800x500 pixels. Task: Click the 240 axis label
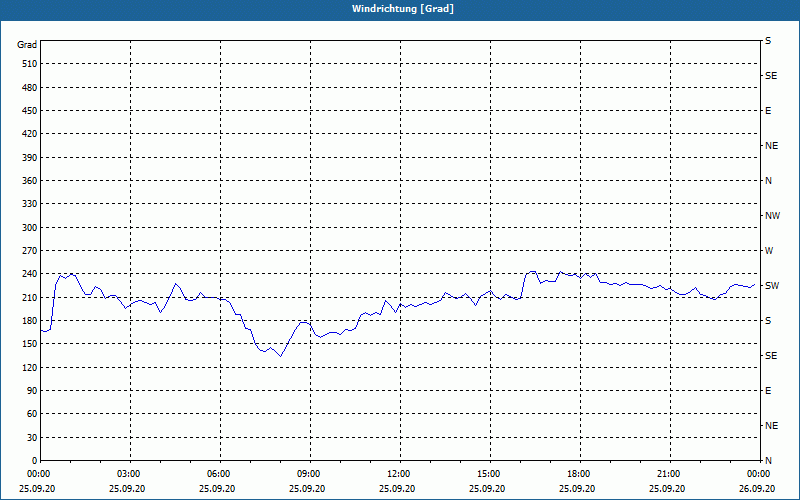(30, 274)
